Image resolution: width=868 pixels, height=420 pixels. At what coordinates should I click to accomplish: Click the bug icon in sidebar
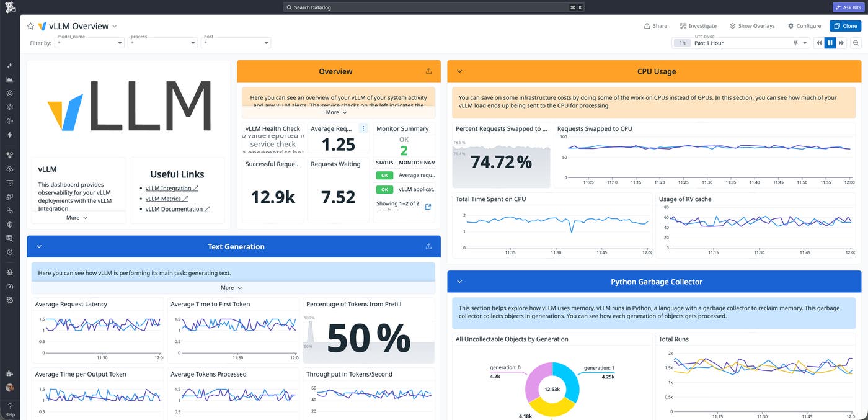pos(10,272)
